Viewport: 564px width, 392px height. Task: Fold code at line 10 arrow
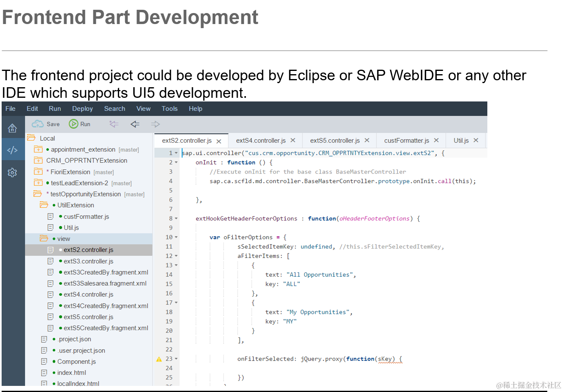tap(176, 237)
